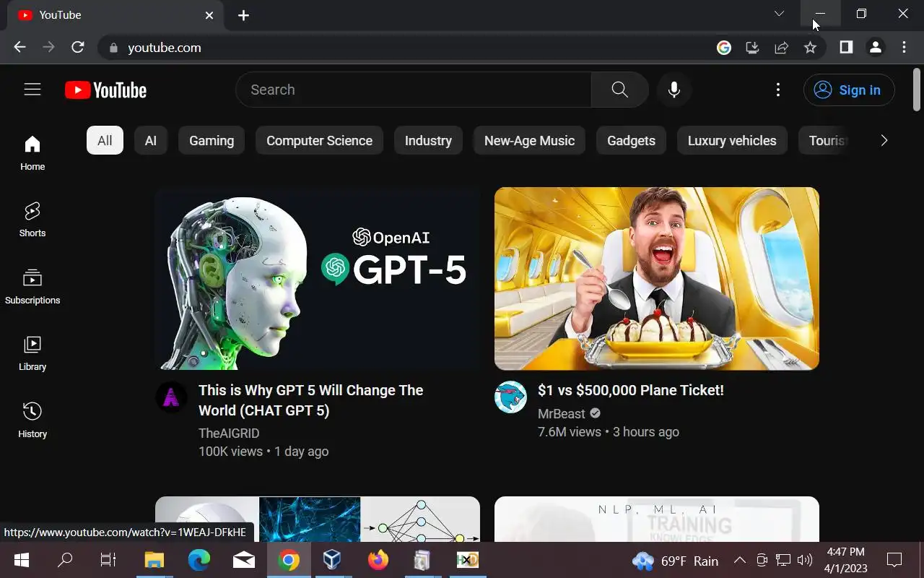Image resolution: width=924 pixels, height=578 pixels.
Task: Open Chrome three-dot menu
Action: [904, 47]
